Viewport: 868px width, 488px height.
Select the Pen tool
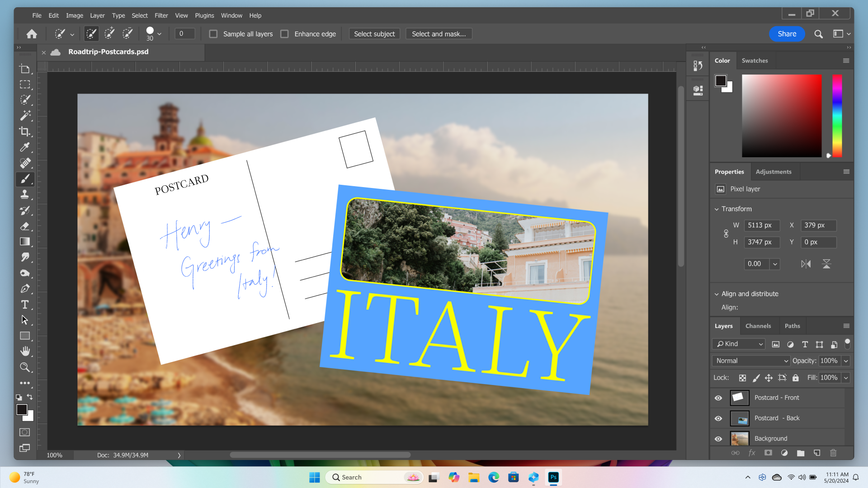pos(25,289)
